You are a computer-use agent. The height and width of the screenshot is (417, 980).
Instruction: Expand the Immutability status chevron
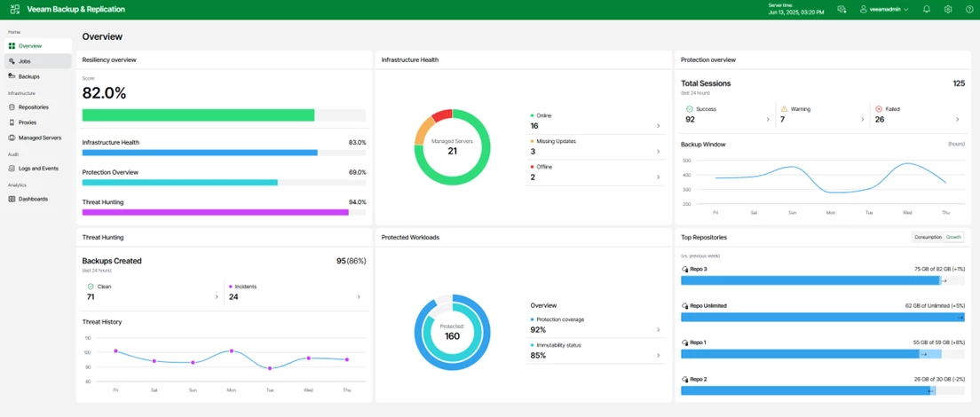658,356
